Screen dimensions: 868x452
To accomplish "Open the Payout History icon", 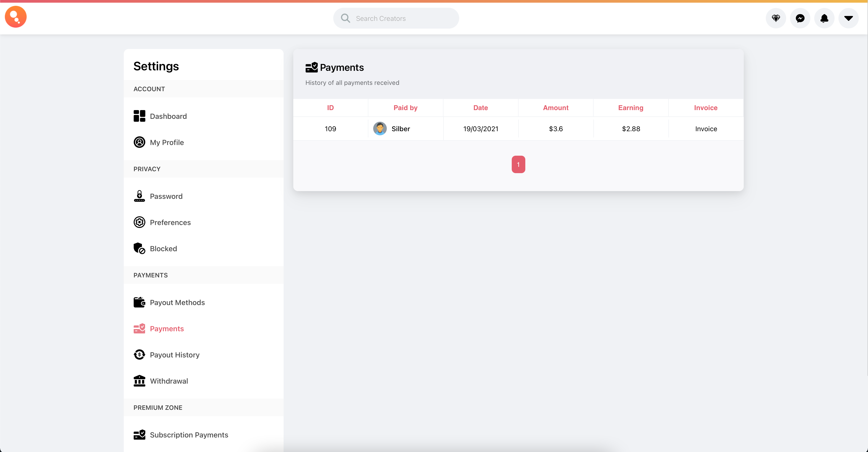I will pos(139,355).
